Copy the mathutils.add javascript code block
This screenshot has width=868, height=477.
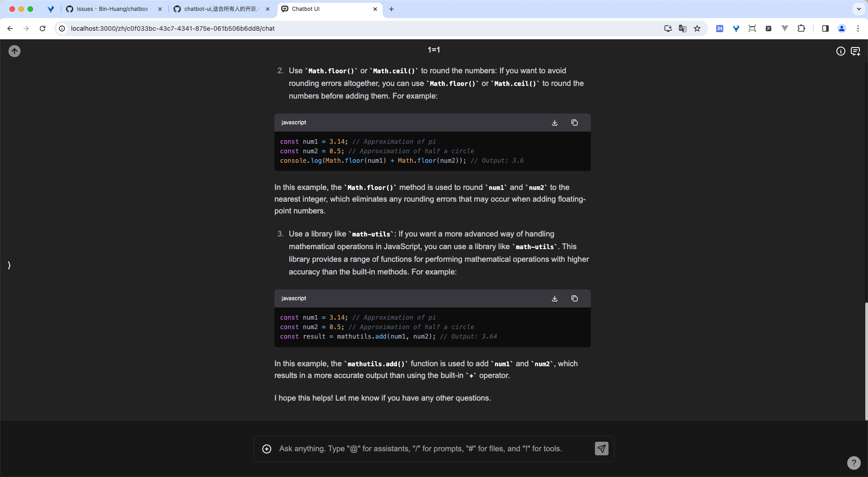click(x=575, y=298)
